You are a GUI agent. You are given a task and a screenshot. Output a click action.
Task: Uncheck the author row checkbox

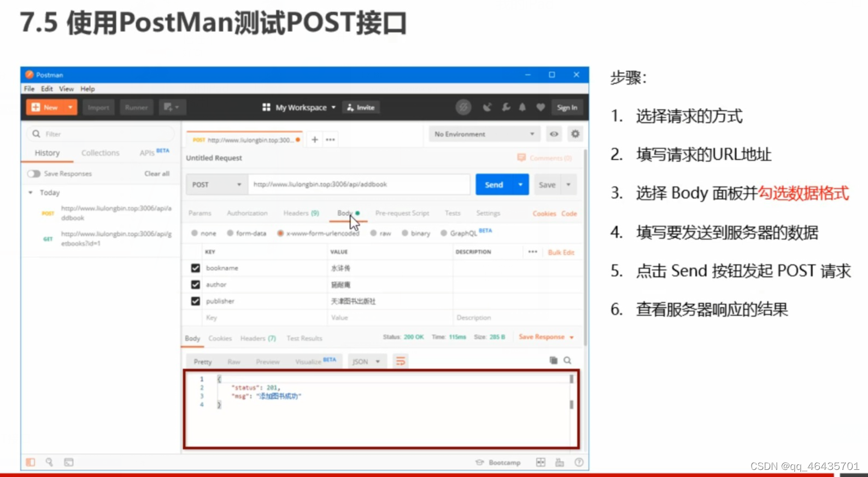[x=195, y=284]
